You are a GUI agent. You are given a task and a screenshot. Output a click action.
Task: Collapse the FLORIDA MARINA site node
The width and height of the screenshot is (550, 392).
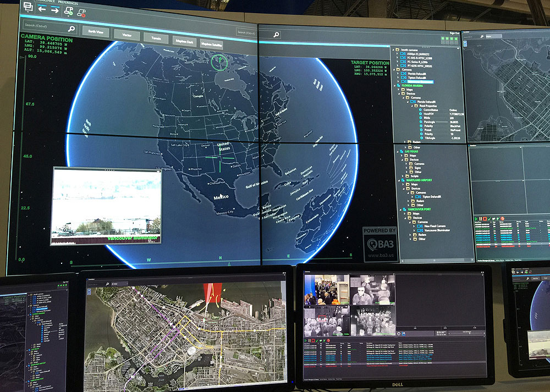(395, 86)
